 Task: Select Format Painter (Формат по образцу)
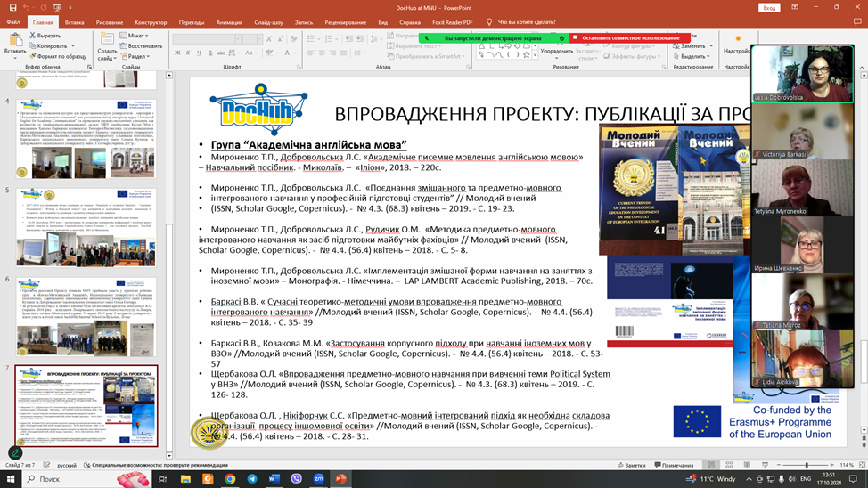pyautogui.click(x=57, y=56)
